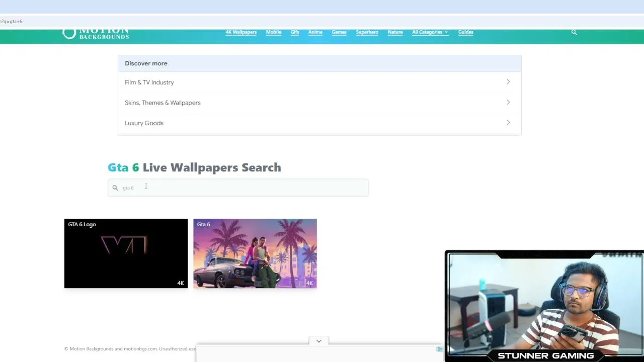Click the 'Gta 6 Live Wallpapers Search' heading

click(x=194, y=167)
